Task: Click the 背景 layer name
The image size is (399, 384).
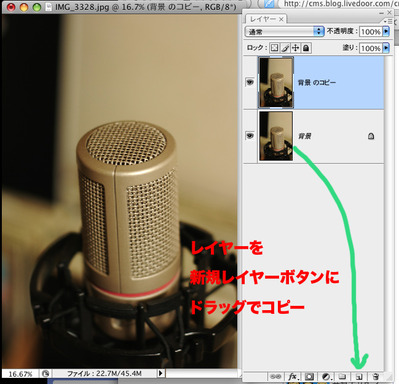Action: click(304, 136)
